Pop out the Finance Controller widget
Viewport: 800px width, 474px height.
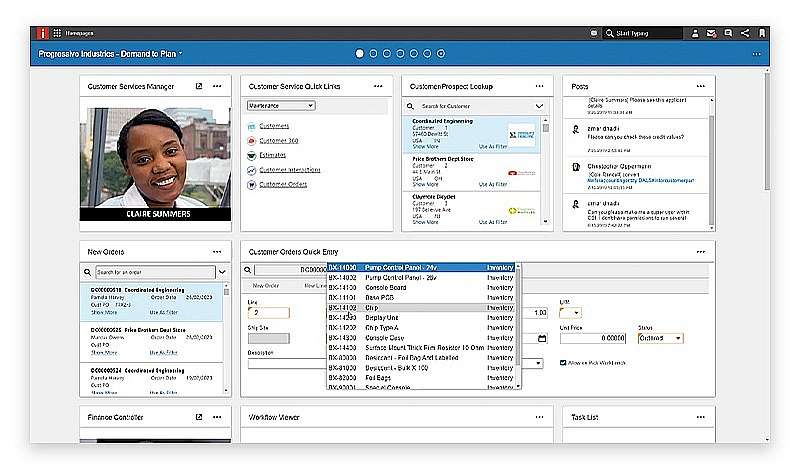199,416
